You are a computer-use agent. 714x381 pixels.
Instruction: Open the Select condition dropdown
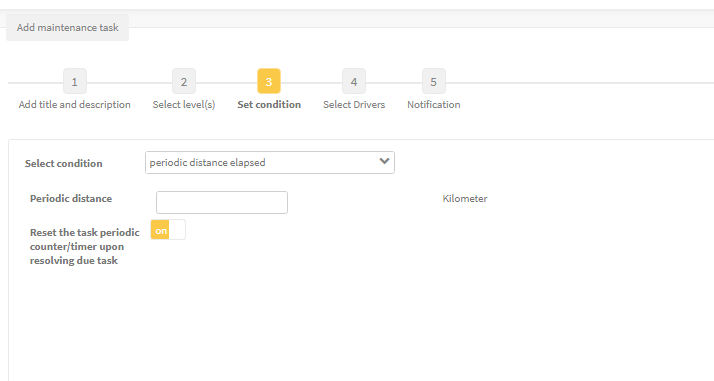pyautogui.click(x=270, y=163)
